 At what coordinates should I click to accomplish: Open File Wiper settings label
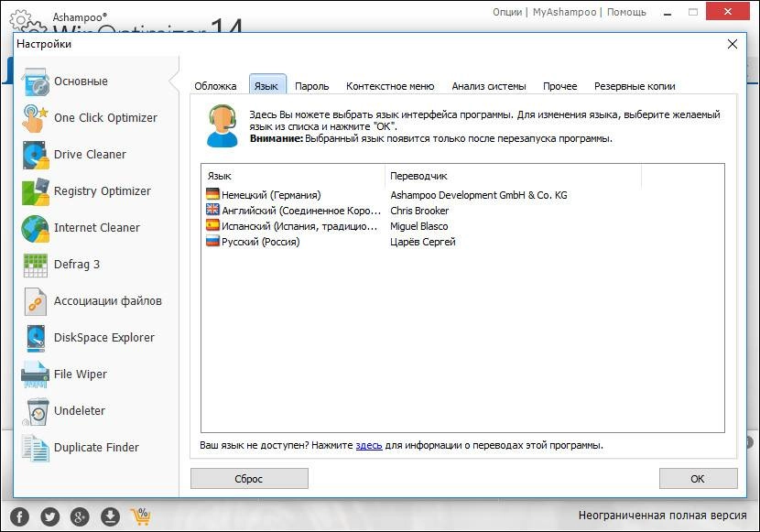pos(81,375)
